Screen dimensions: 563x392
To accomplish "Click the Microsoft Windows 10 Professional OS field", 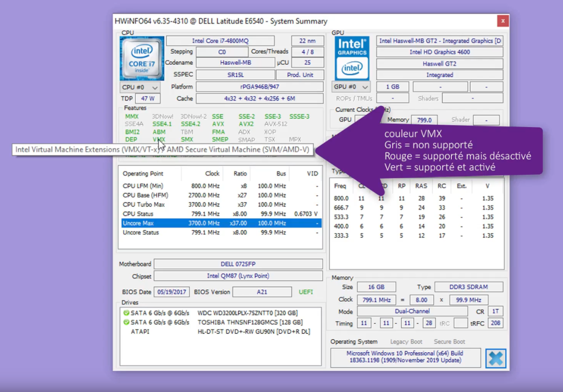I will pos(405,357).
